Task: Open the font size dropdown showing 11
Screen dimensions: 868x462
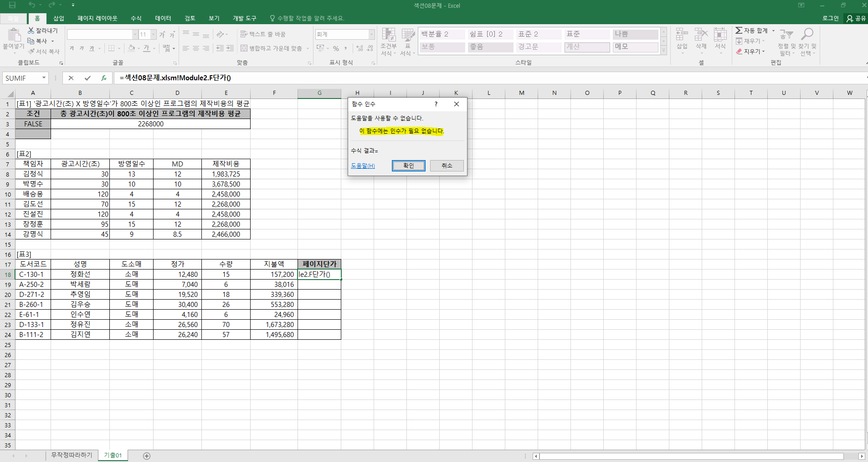Action: [x=154, y=35]
